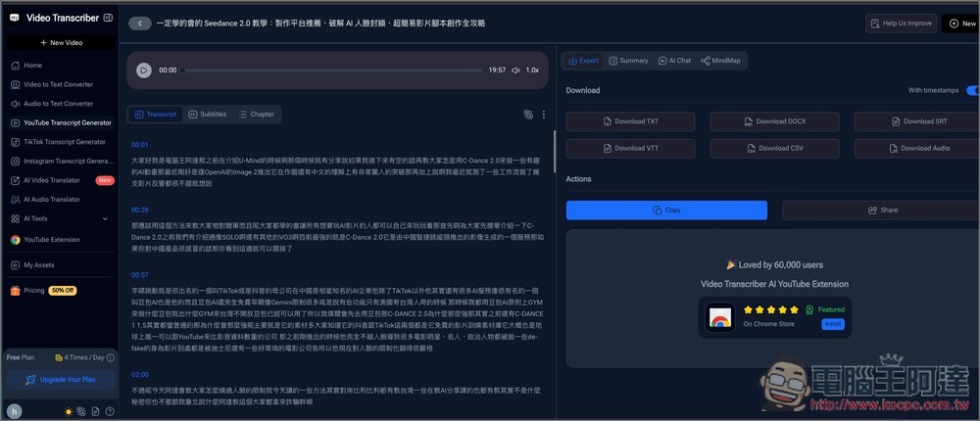Switch to the MindMap tab
This screenshot has width=980, height=421.
(x=720, y=61)
